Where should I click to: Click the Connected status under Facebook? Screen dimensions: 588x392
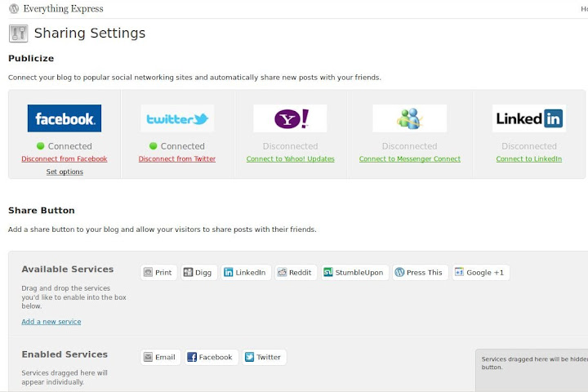69,146
